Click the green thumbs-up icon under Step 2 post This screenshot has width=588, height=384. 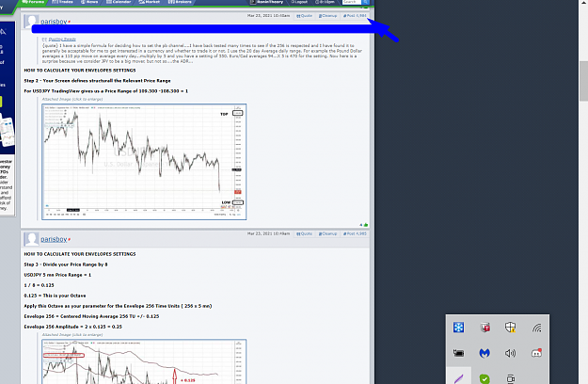pos(366,225)
